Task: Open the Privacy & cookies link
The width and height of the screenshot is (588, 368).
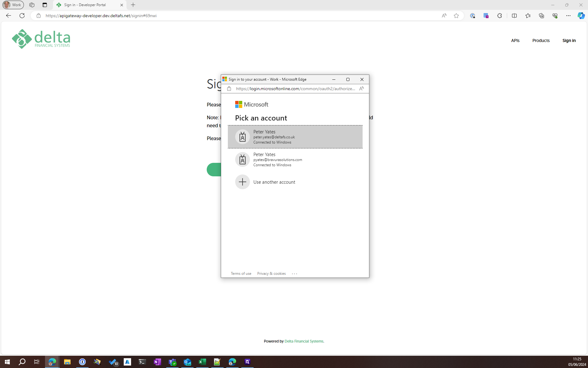Action: coord(271,274)
